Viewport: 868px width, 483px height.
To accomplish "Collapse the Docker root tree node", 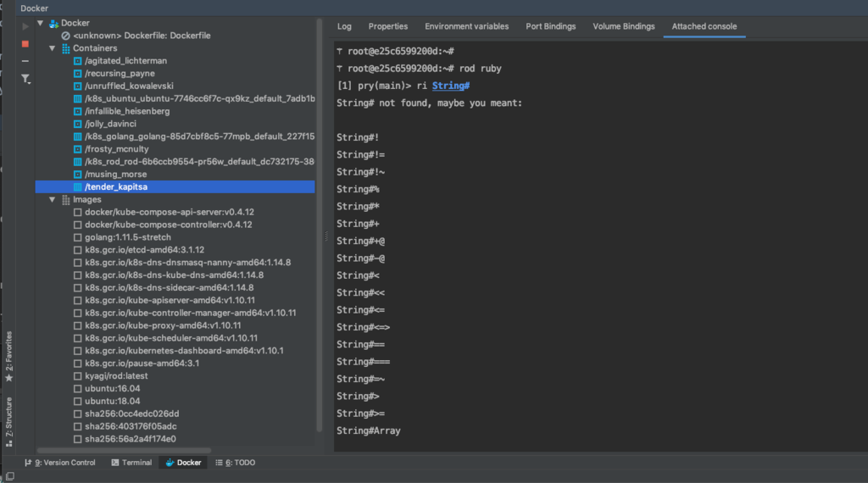I will tap(41, 23).
